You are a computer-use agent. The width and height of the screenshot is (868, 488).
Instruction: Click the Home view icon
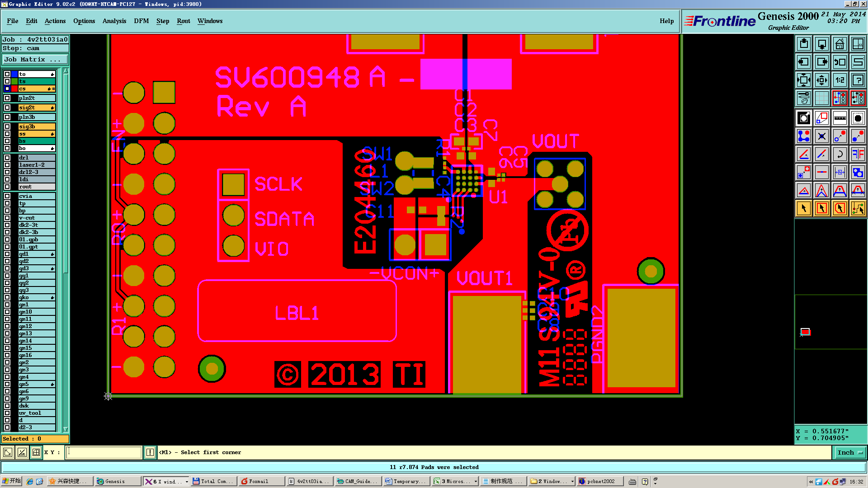840,44
